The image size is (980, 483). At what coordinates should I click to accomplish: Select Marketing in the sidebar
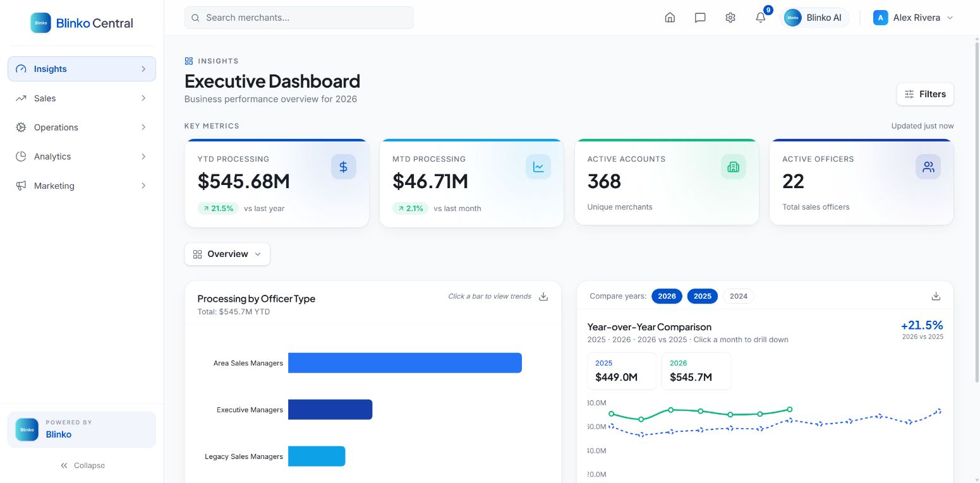[82, 186]
